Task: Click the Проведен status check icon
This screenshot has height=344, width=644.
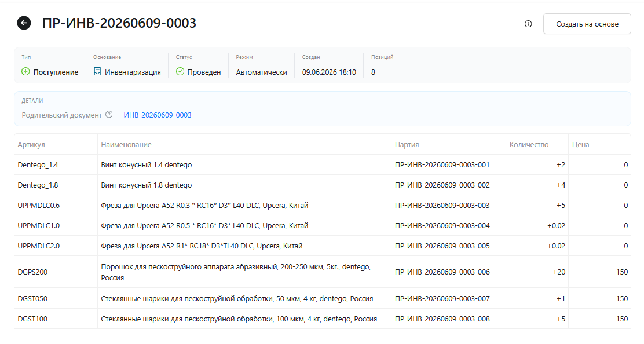Action: point(180,71)
